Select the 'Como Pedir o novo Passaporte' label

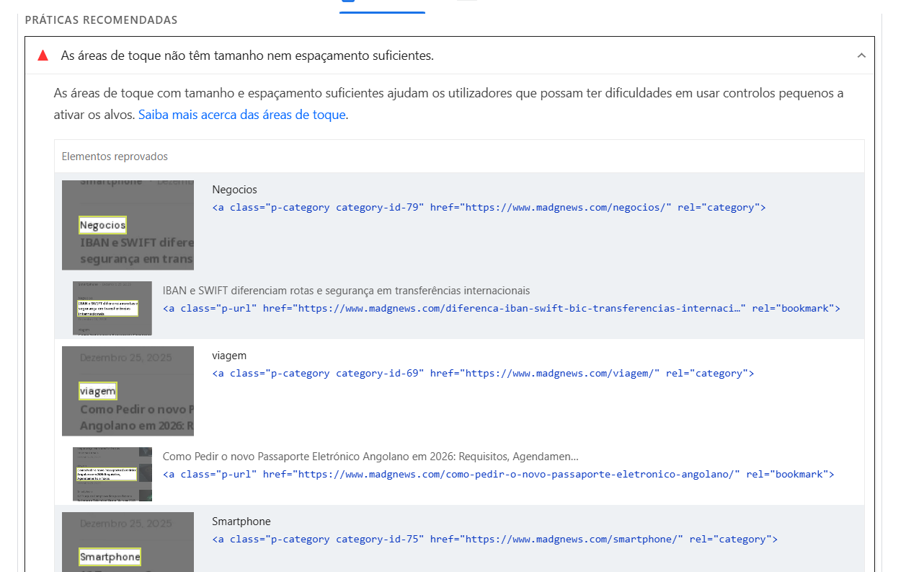(x=370, y=457)
